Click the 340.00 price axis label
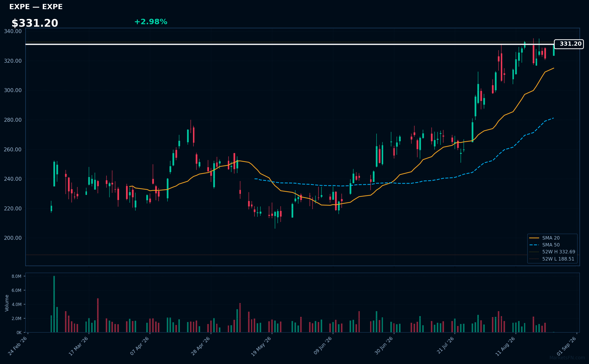 coord(13,31)
